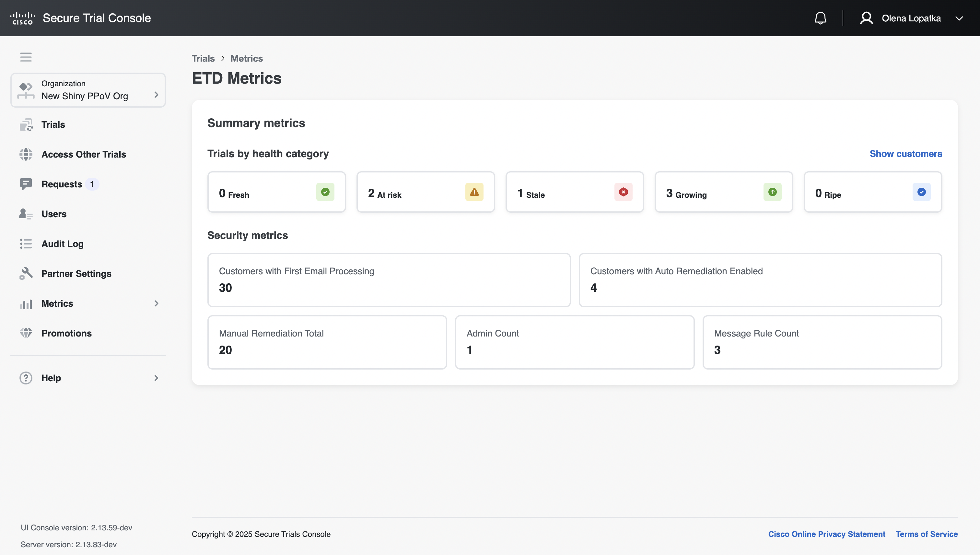
Task: Click the Help question mark icon
Action: click(26, 378)
